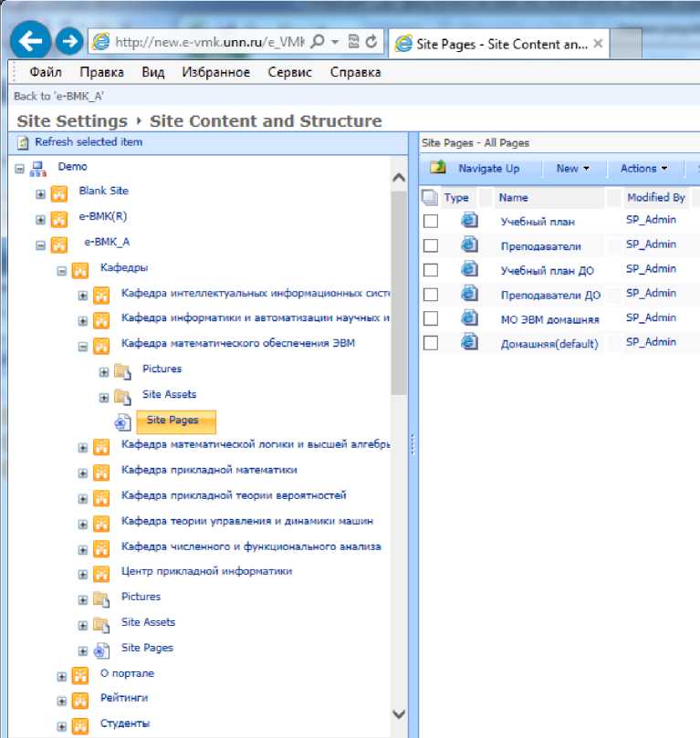Click the browser Back arrow button

click(33, 41)
